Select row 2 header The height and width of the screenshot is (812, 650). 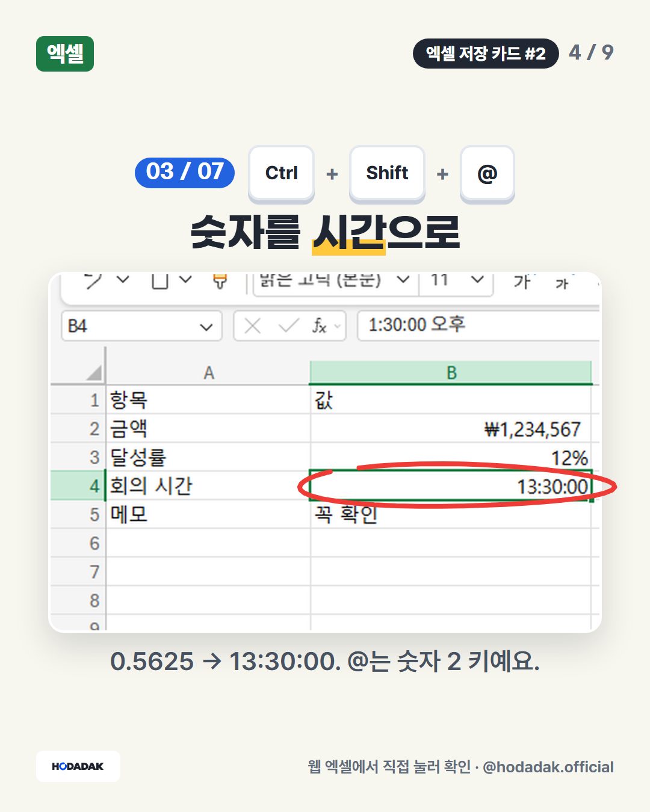tap(78, 428)
